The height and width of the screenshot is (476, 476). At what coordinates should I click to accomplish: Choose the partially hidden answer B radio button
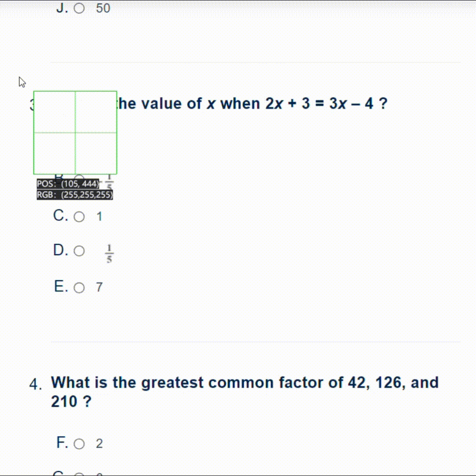79,178
